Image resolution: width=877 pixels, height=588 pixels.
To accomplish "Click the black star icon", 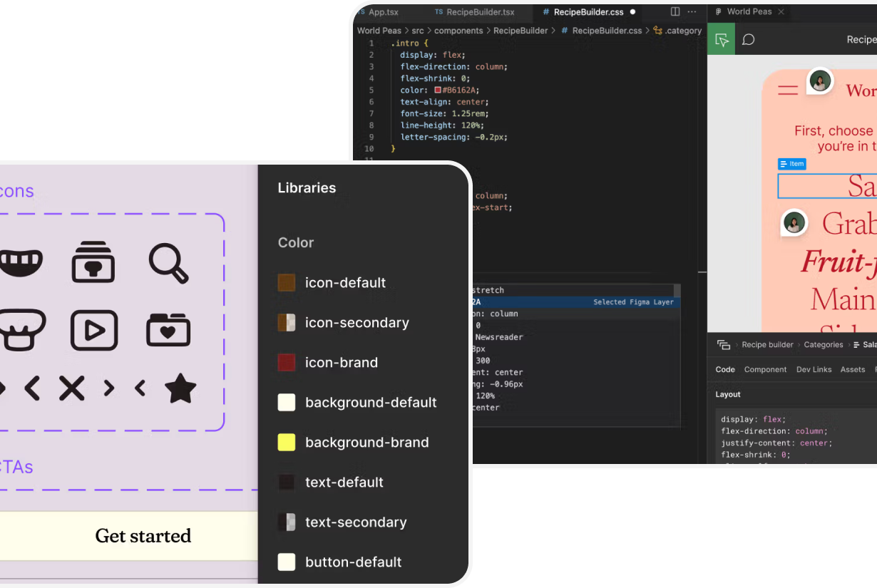I will (180, 388).
